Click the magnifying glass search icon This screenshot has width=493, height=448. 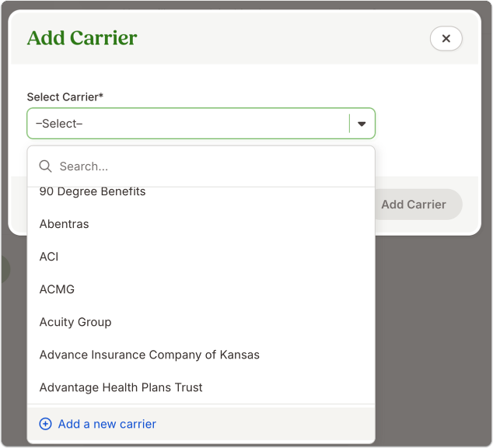[45, 166]
